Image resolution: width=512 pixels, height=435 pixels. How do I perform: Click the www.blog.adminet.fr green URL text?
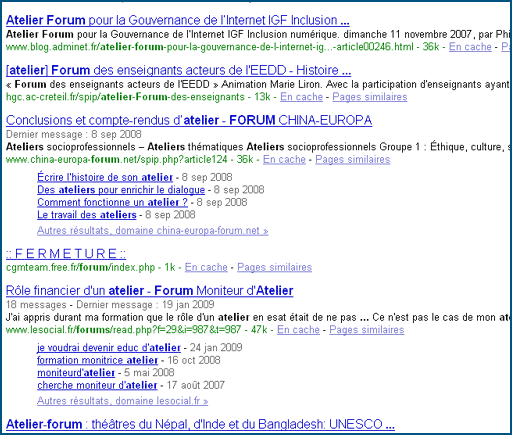tap(210, 47)
